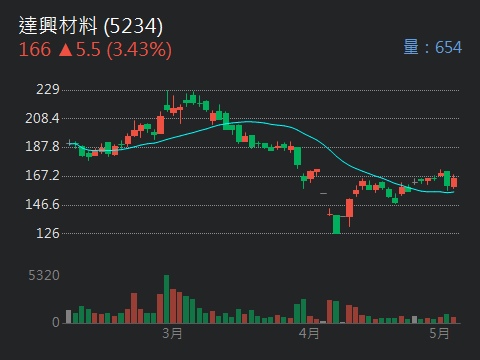Click the red up-arrow change indicator
Image resolution: width=480 pixels, height=360 pixels.
pos(66,50)
